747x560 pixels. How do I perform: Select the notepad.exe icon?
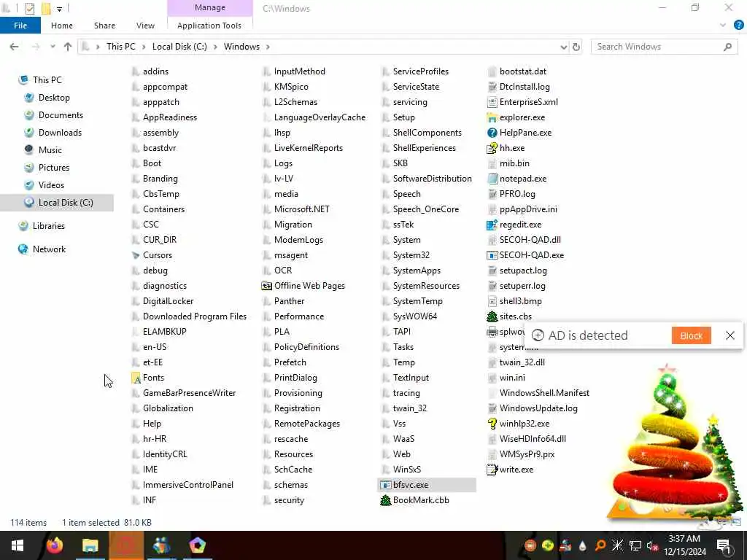pyautogui.click(x=492, y=179)
